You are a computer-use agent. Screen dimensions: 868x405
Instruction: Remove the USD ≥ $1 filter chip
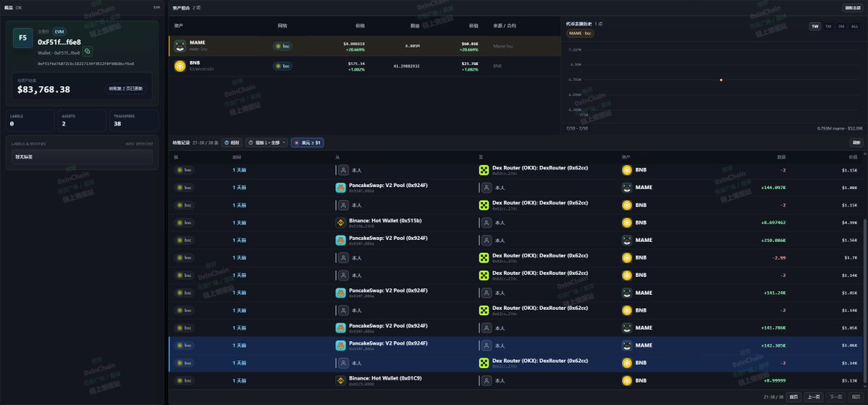[307, 143]
